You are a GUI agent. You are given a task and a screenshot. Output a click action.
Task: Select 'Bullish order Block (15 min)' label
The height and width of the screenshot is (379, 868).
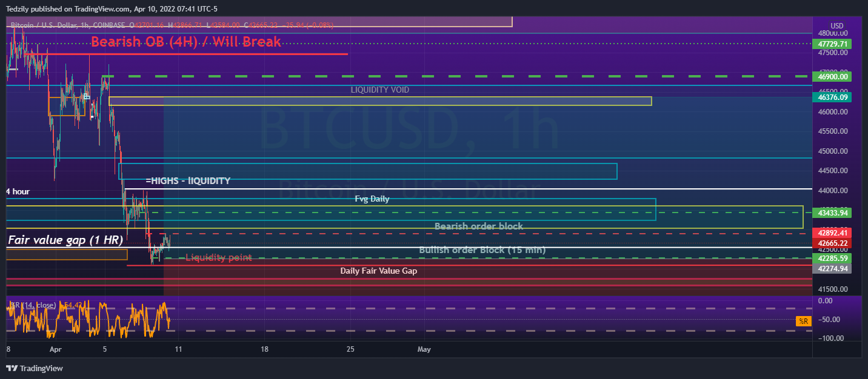tap(482, 249)
